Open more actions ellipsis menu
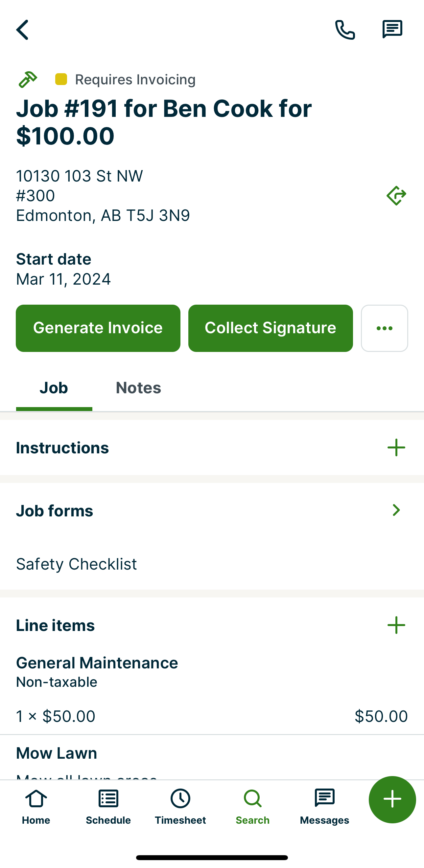The height and width of the screenshot is (868, 424). tap(384, 328)
